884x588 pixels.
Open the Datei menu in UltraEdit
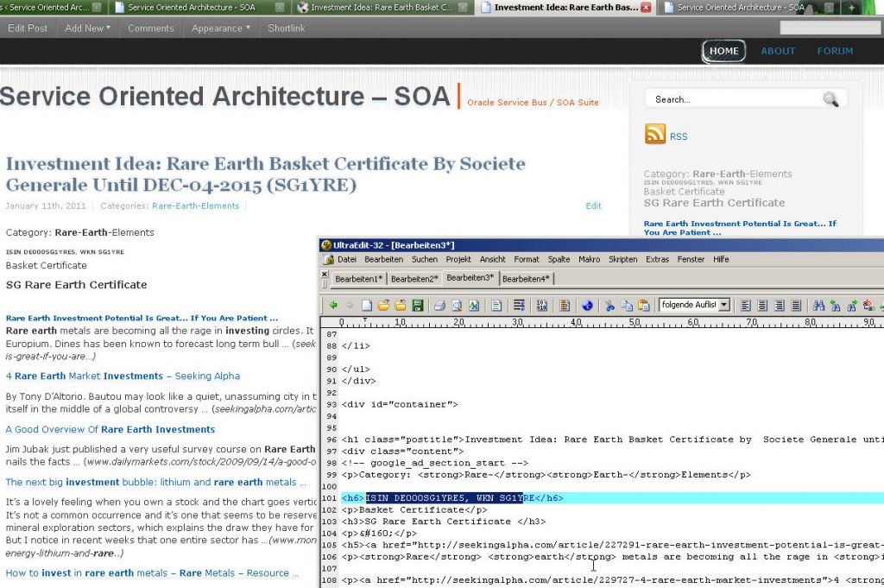point(347,259)
